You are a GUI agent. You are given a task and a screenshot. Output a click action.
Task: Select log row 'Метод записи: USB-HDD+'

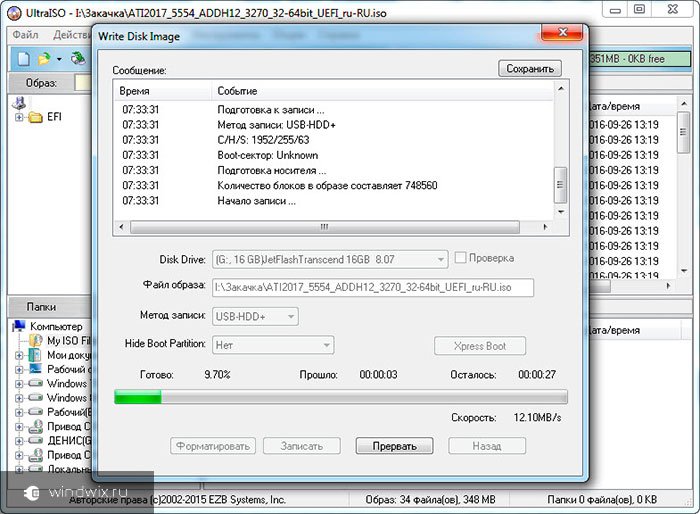[333, 125]
